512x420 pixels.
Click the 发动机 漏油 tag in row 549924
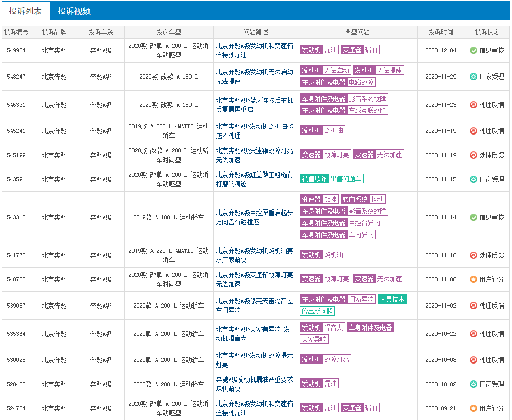319,50
